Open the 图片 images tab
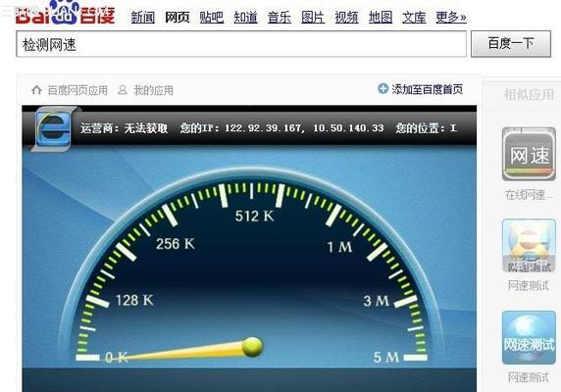This screenshot has width=561, height=392. click(313, 18)
